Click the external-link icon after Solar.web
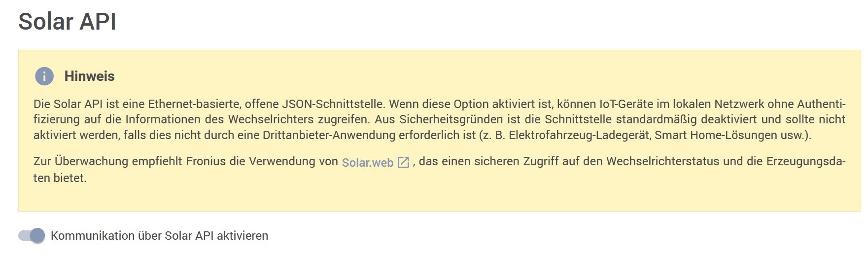 click(x=403, y=162)
